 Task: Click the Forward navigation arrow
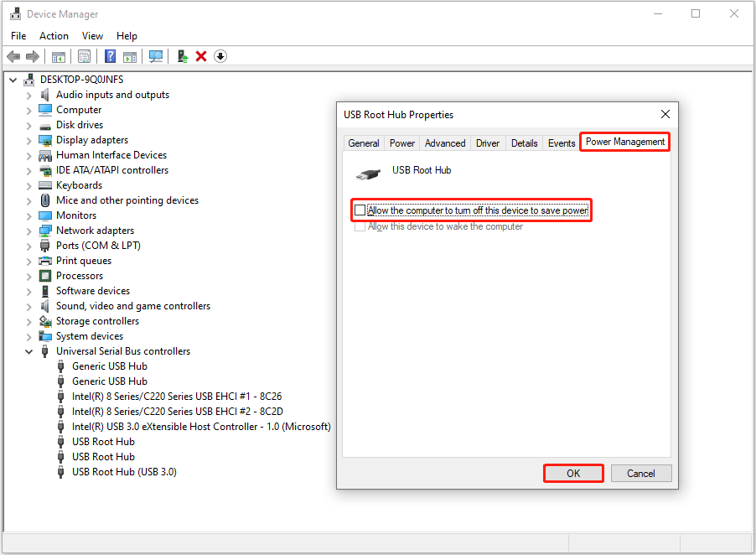pyautogui.click(x=32, y=56)
